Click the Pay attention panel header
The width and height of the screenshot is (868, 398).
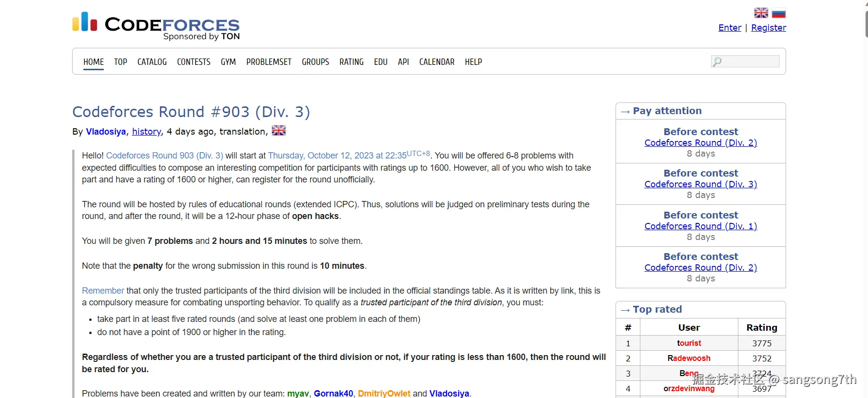tap(701, 111)
